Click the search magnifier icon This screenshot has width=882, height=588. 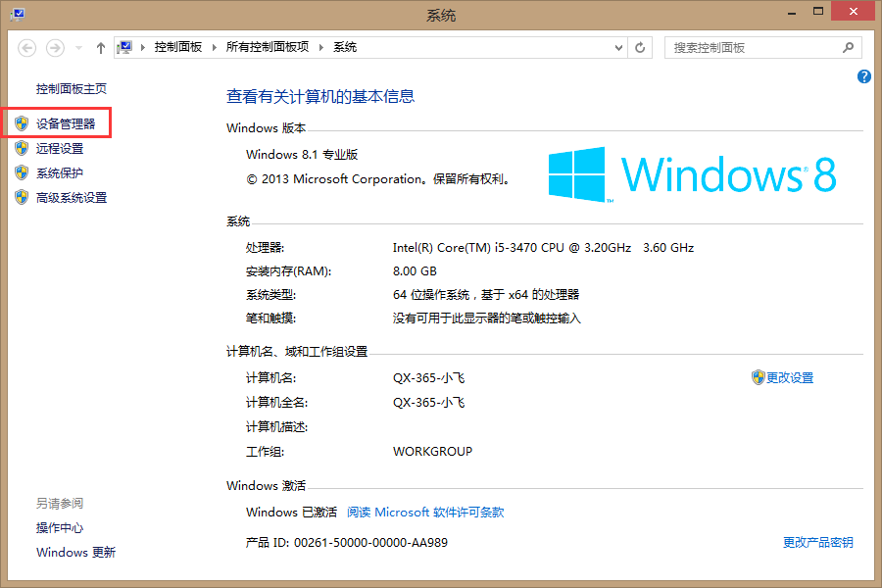pos(849,48)
